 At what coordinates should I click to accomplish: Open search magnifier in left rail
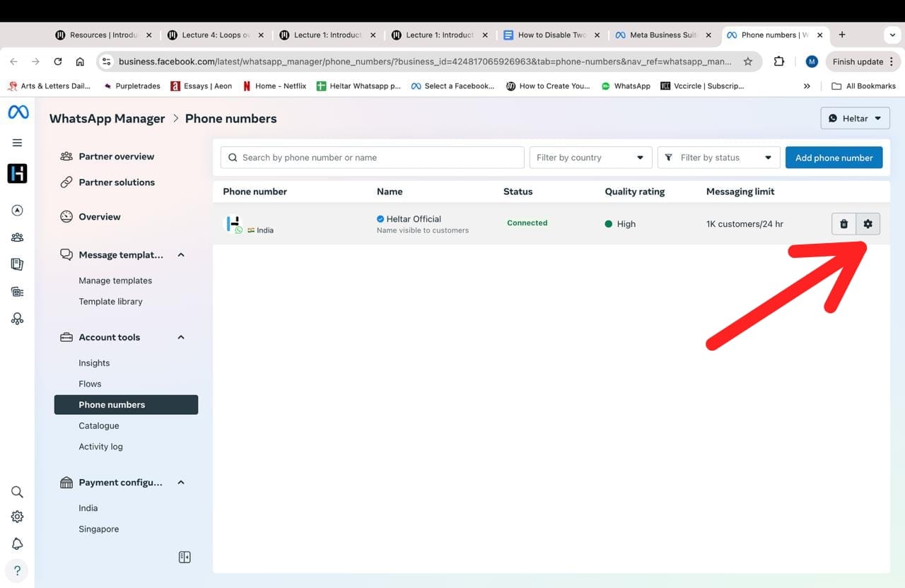[x=18, y=492]
